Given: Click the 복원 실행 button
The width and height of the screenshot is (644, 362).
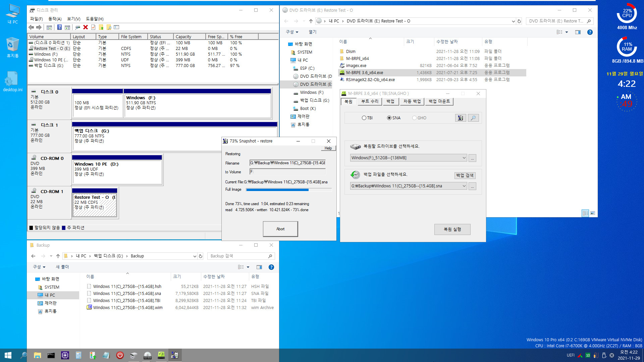Looking at the screenshot, I should 452,230.
